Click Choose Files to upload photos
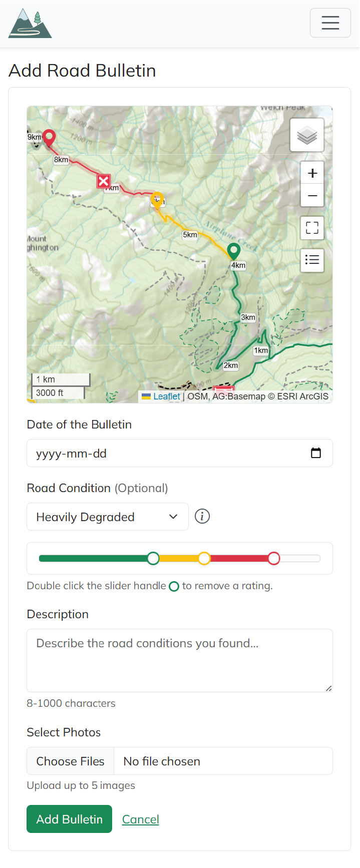 [x=71, y=761]
